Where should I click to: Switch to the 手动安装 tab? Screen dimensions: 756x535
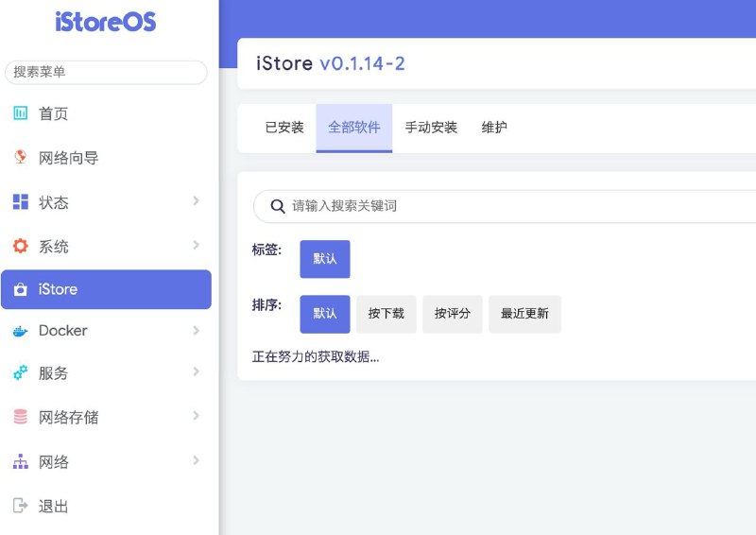(431, 128)
